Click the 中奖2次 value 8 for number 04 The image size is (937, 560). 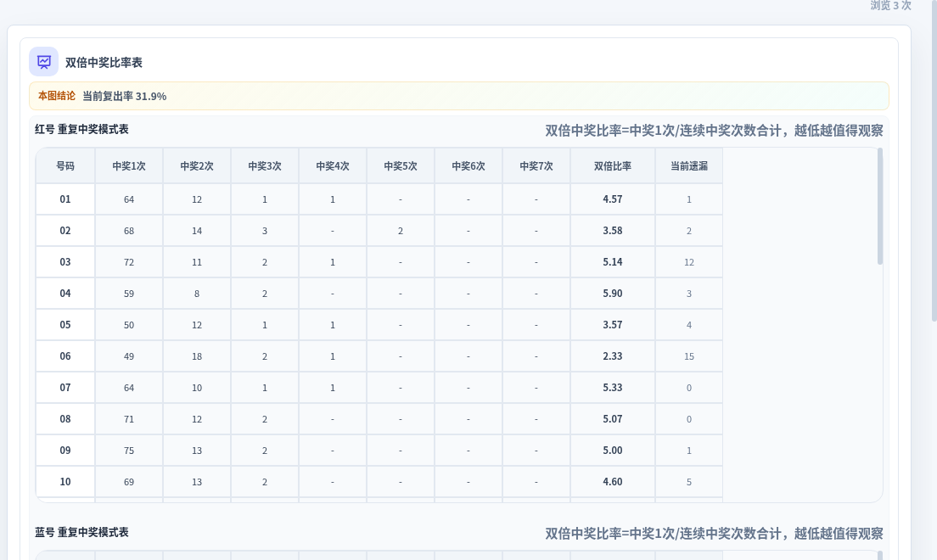(x=197, y=294)
